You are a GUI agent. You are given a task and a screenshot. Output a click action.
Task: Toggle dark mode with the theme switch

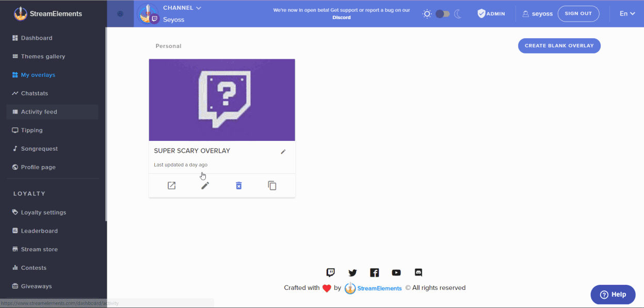[442, 13]
